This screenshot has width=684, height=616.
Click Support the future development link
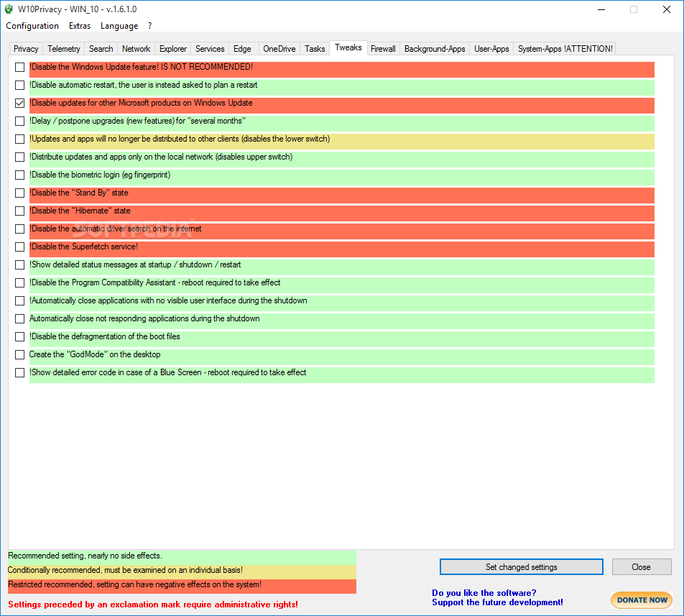pos(497,602)
